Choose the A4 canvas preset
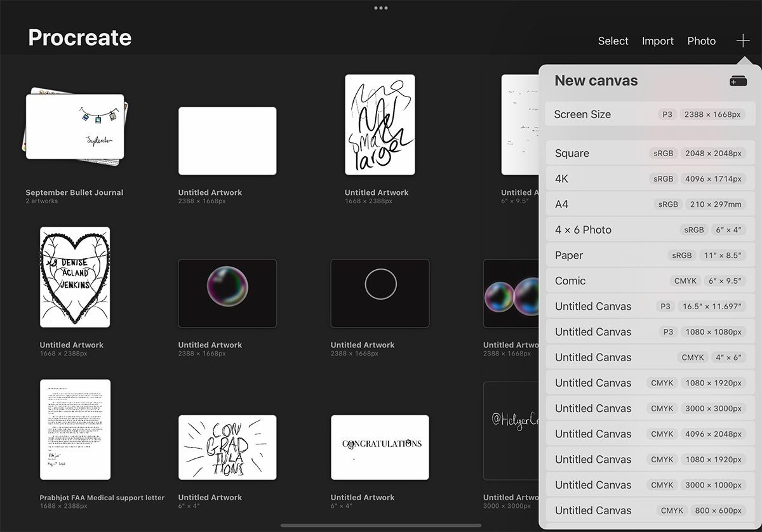Image resolution: width=762 pixels, height=532 pixels. click(650, 204)
